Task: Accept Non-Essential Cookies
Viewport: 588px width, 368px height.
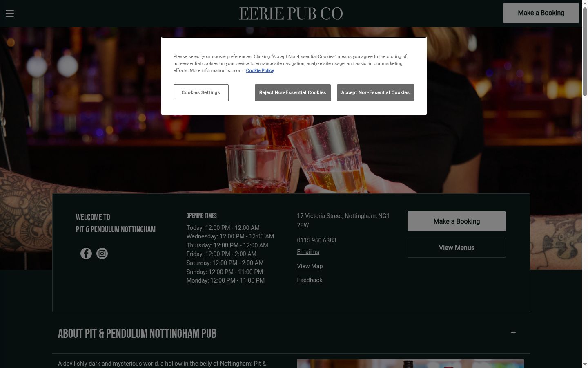Action: pos(376,93)
